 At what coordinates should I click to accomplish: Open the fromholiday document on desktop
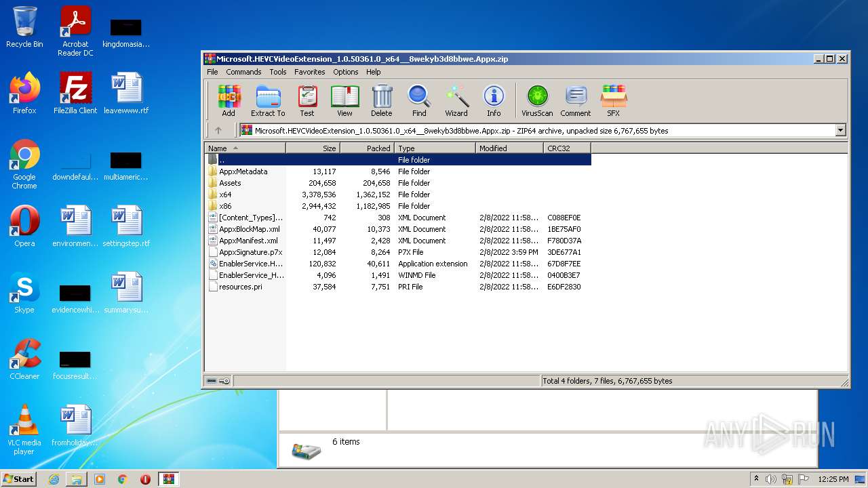[75, 426]
